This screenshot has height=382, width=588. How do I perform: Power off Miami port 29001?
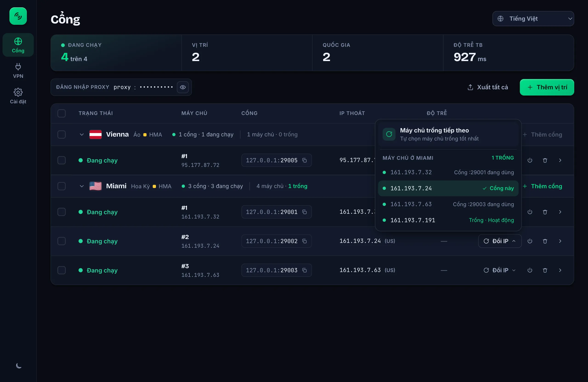(530, 212)
